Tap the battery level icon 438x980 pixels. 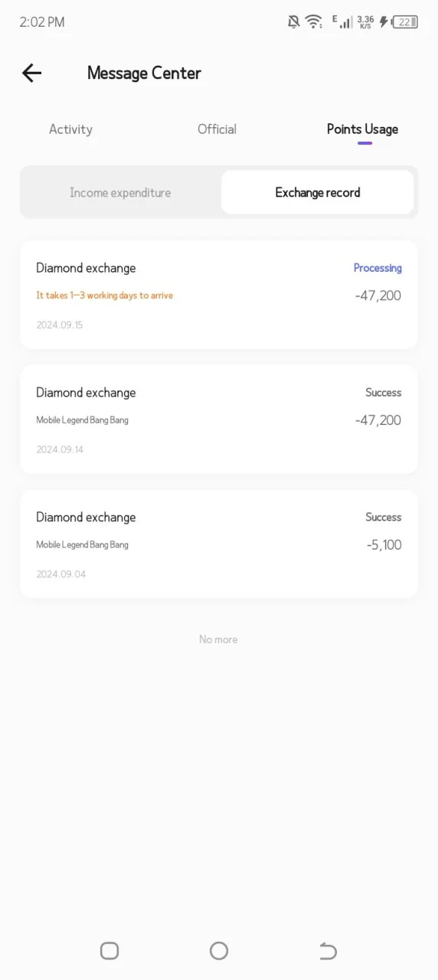pos(405,21)
